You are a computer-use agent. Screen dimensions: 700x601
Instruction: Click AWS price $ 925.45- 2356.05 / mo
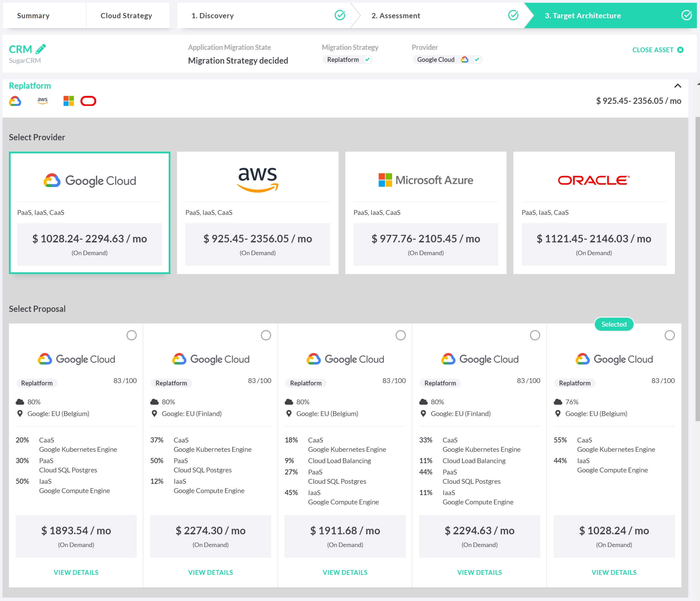tap(258, 239)
